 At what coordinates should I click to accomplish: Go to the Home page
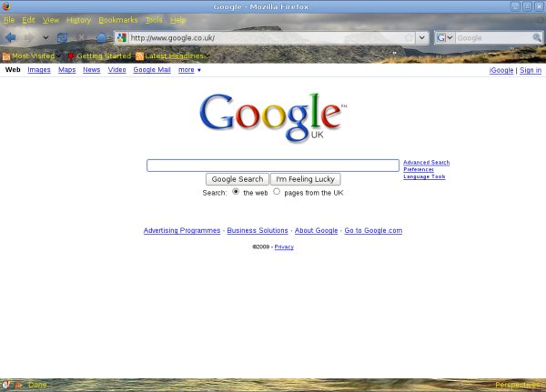[x=101, y=37]
